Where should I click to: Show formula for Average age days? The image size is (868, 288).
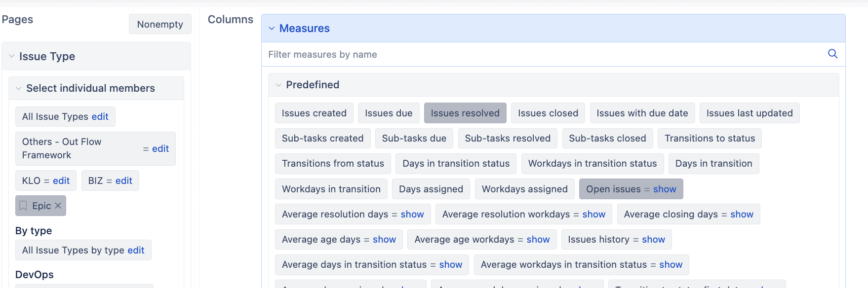click(385, 239)
